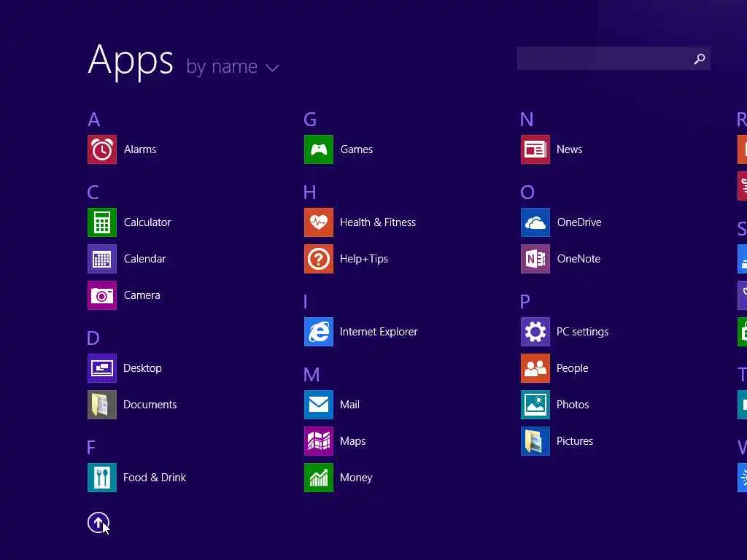Click the 'Documents' label text
Image resolution: width=747 pixels, height=560 pixels.
click(150, 405)
